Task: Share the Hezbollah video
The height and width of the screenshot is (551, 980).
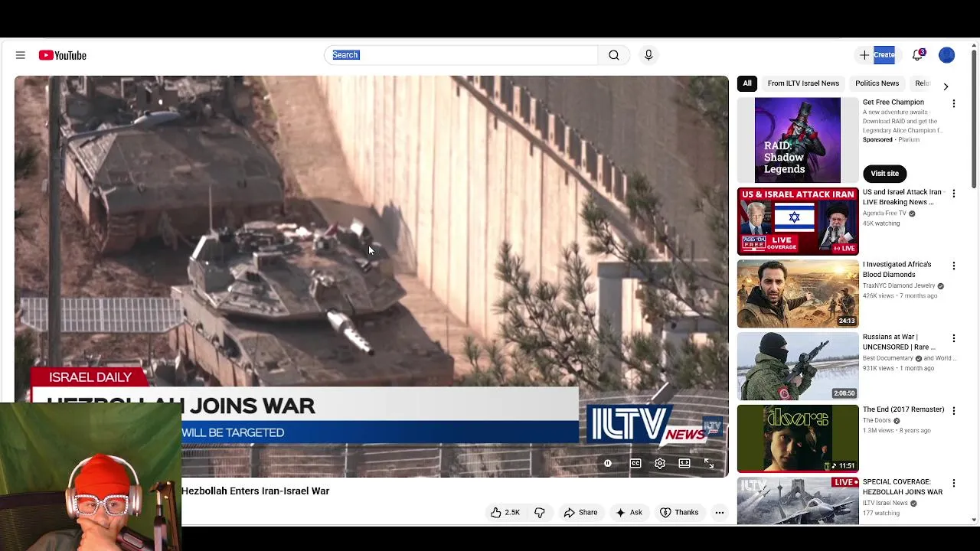Action: 580,513
